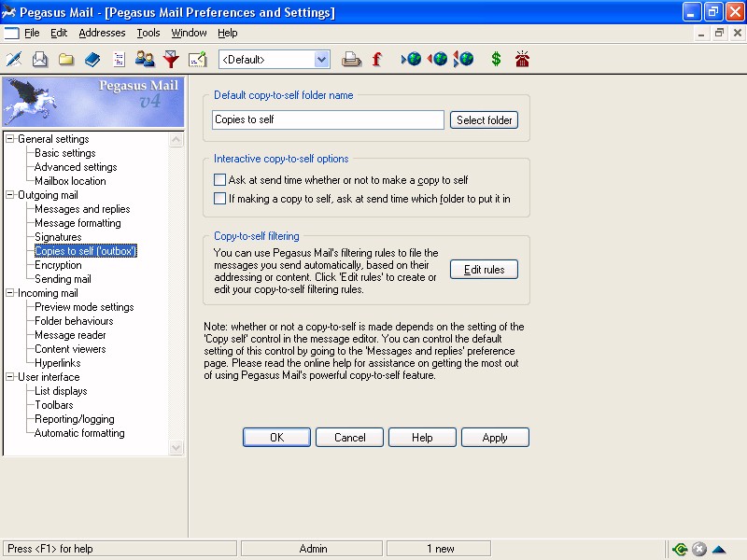Select 'Sending mail' in the tree
747x560 pixels.
63,279
